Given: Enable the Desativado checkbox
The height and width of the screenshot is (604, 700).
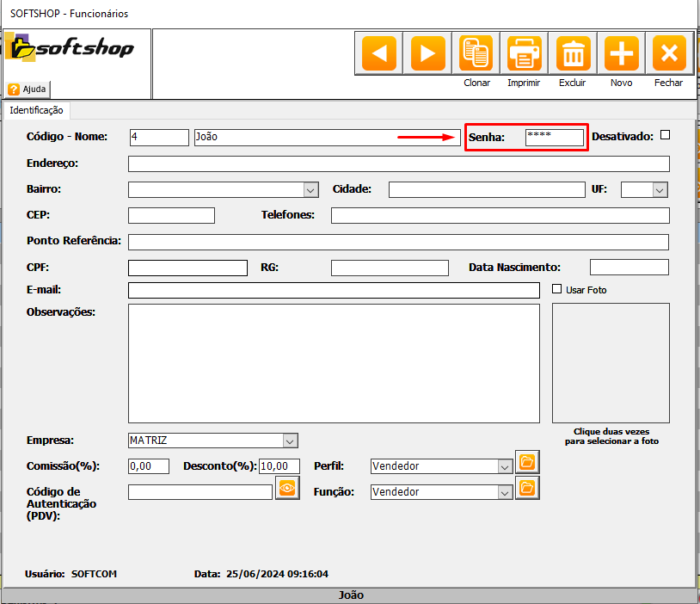Looking at the screenshot, I should pyautogui.click(x=665, y=135).
